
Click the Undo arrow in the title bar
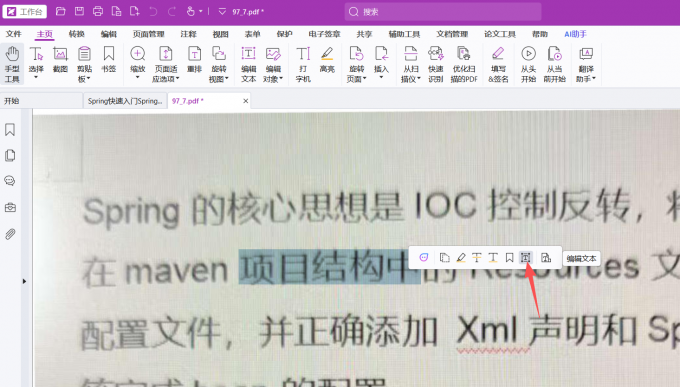[x=153, y=12]
